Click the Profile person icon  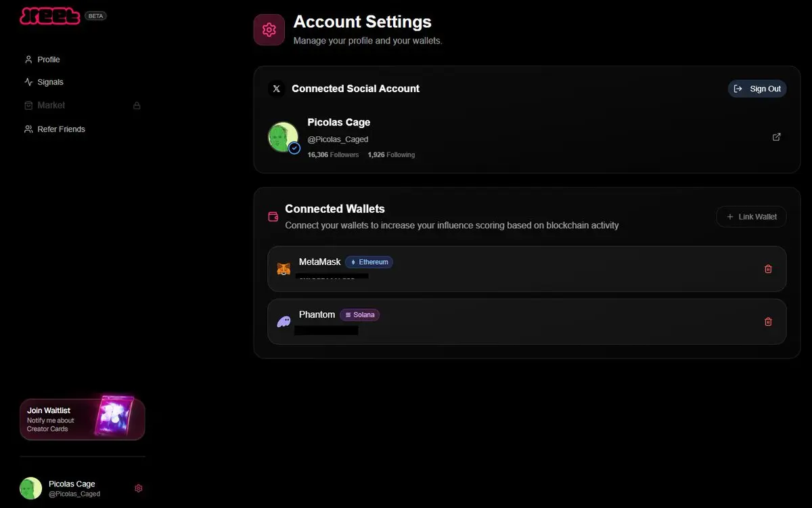click(28, 60)
